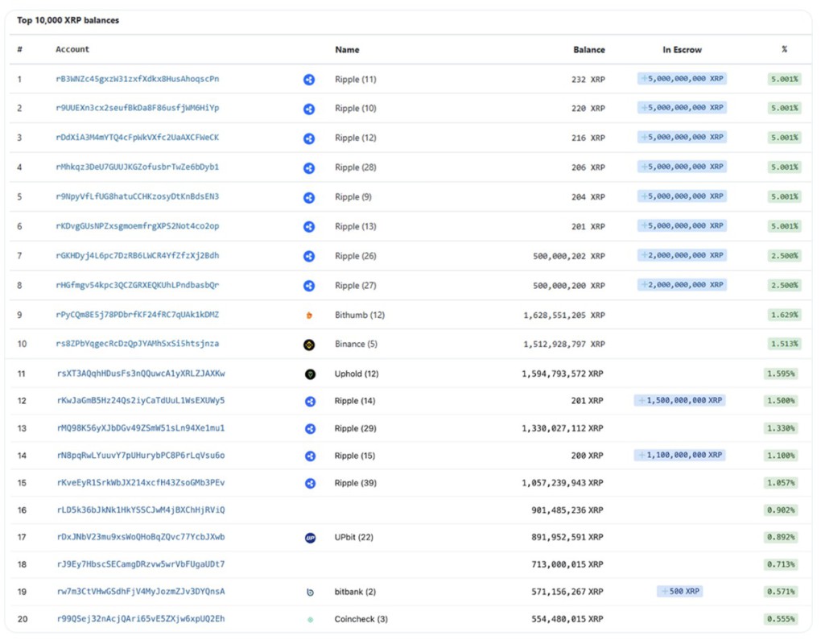This screenshot has width=825, height=644.
Task: Click the bitbank logo icon
Action: 311,592
